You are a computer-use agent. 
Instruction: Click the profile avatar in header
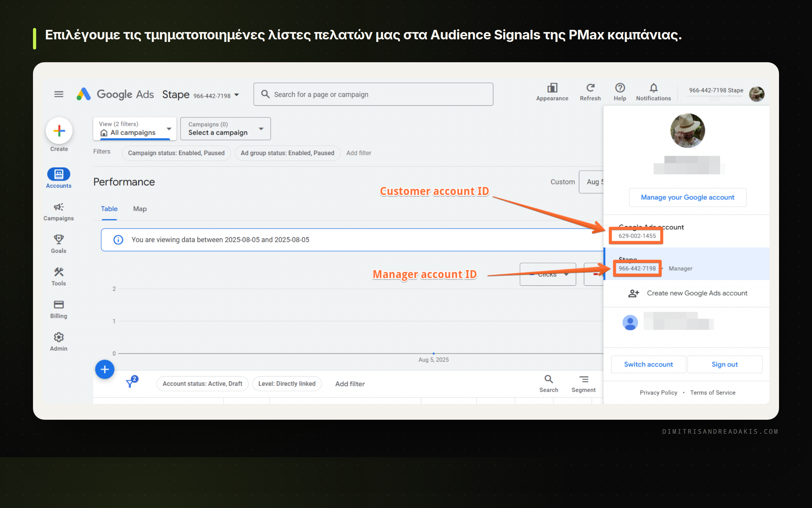pos(756,94)
